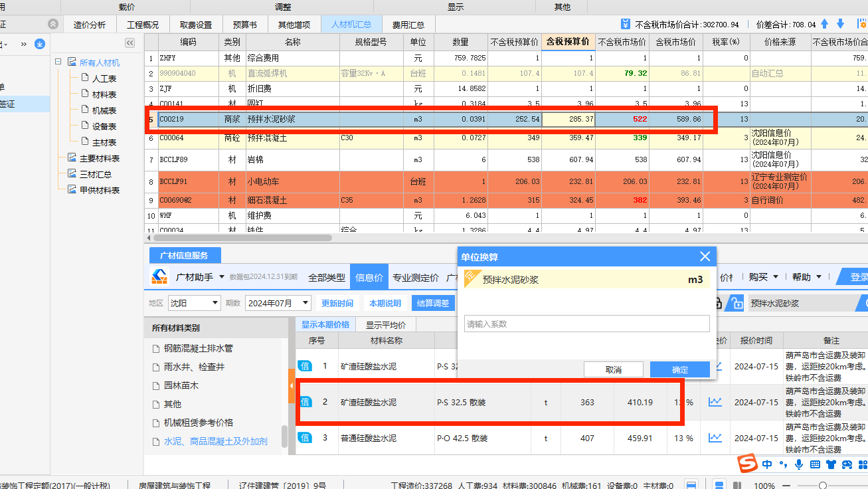This screenshot has height=489, width=868.
Task: Click the status bar panel icon after 主材费
Action: click(691, 485)
